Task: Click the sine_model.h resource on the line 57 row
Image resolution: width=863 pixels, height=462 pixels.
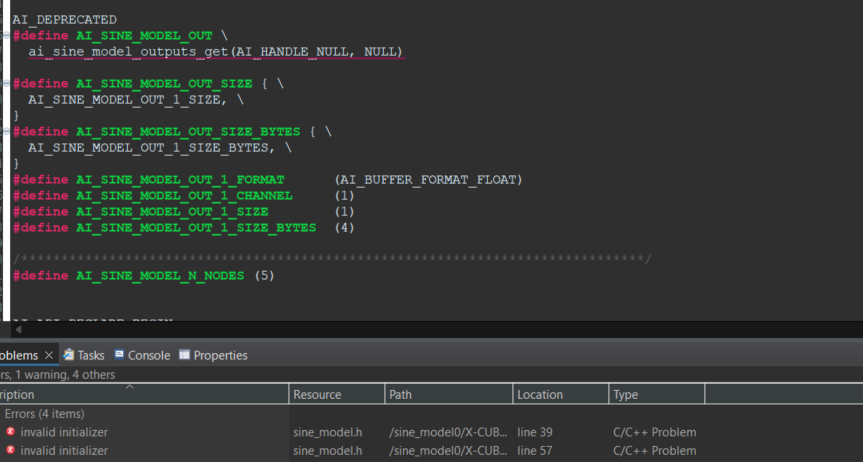Action: point(327,450)
